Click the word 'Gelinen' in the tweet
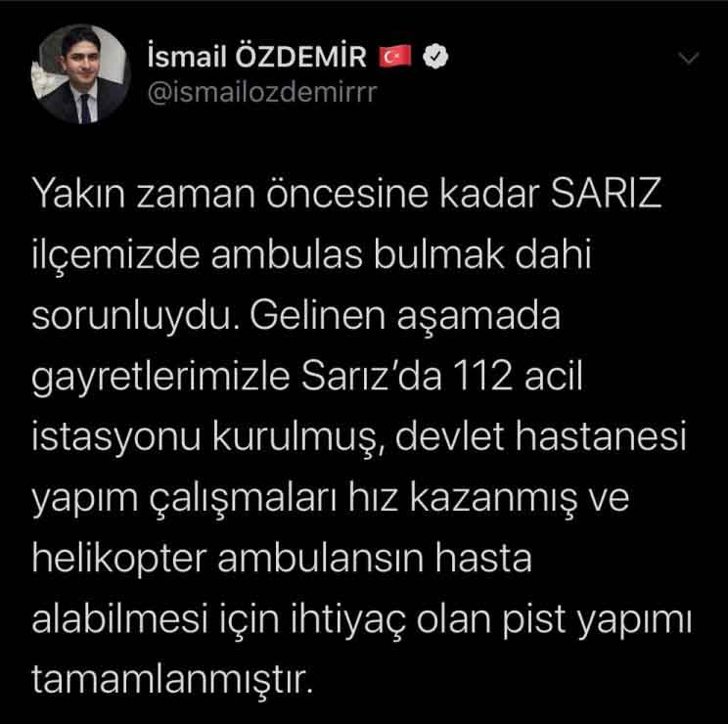 click(318, 316)
